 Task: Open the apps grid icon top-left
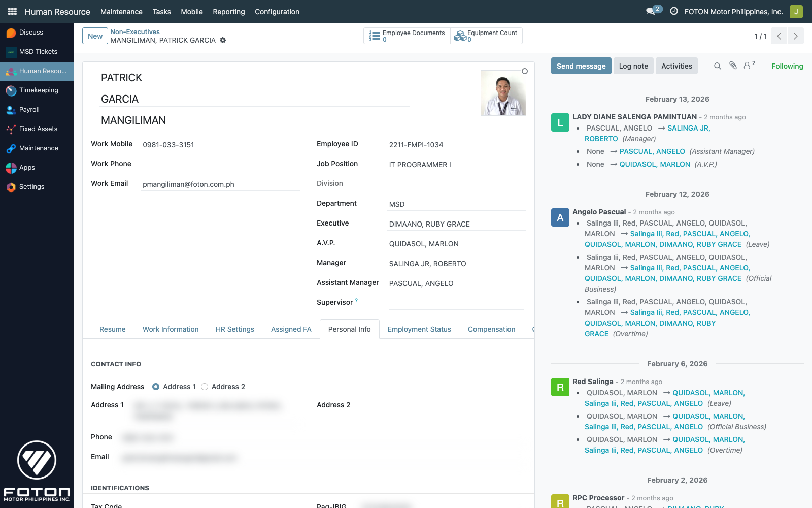[x=12, y=11]
